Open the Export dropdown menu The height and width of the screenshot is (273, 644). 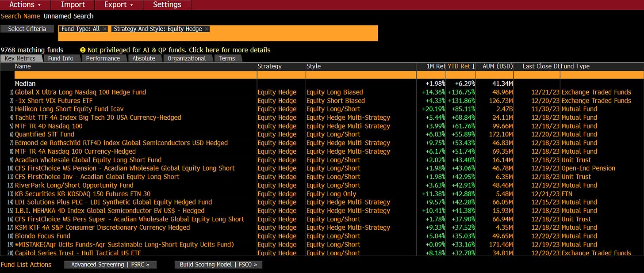[118, 4]
